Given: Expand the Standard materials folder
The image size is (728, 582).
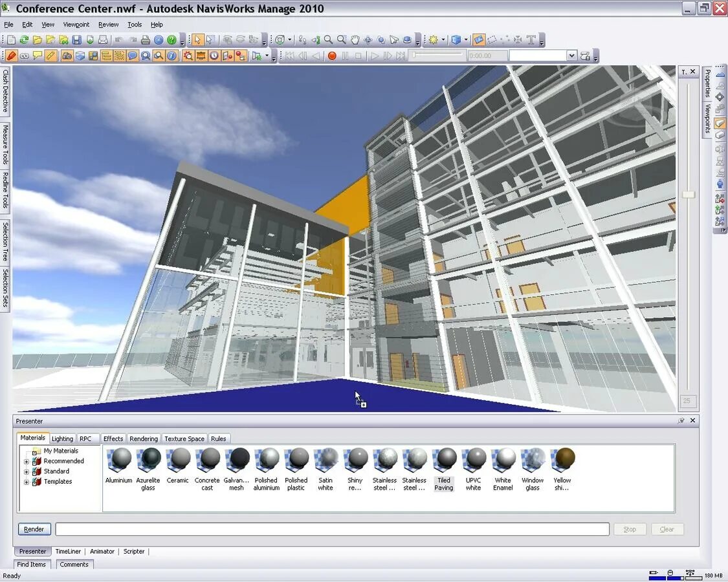Looking at the screenshot, I should pos(27,472).
